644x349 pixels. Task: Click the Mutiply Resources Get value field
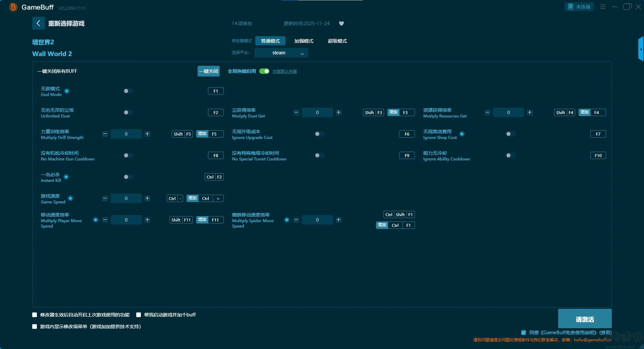tap(508, 112)
